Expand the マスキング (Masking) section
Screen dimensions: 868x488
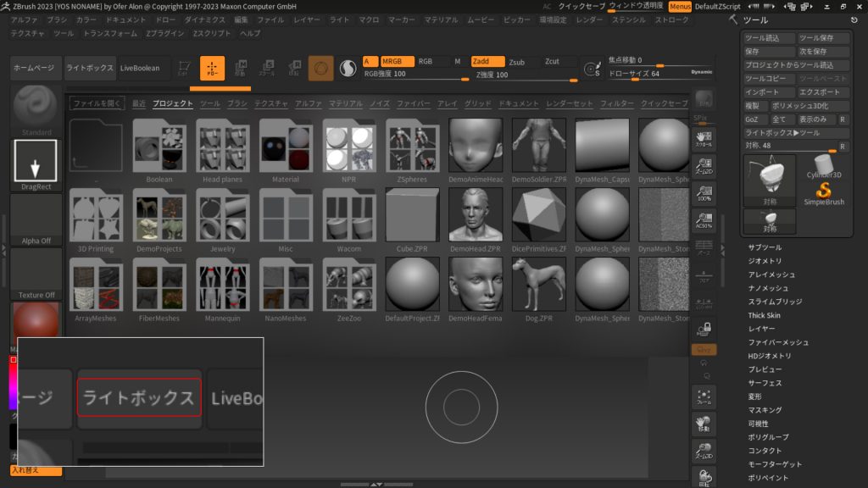point(765,410)
